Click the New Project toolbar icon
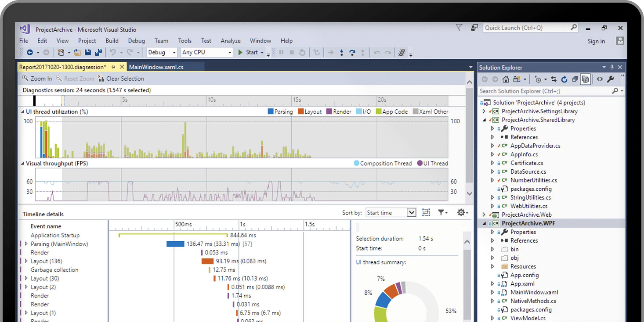 pyautogui.click(x=61, y=52)
